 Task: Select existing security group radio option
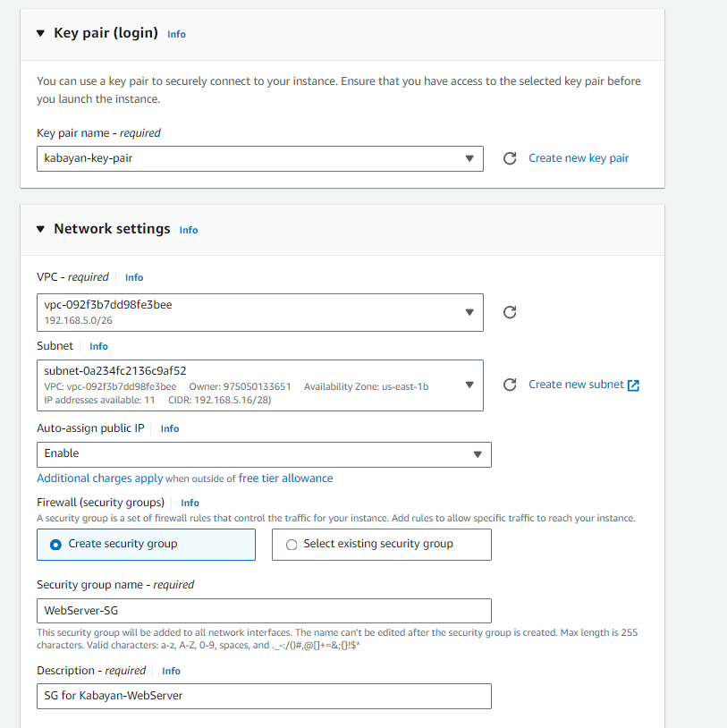click(x=382, y=545)
